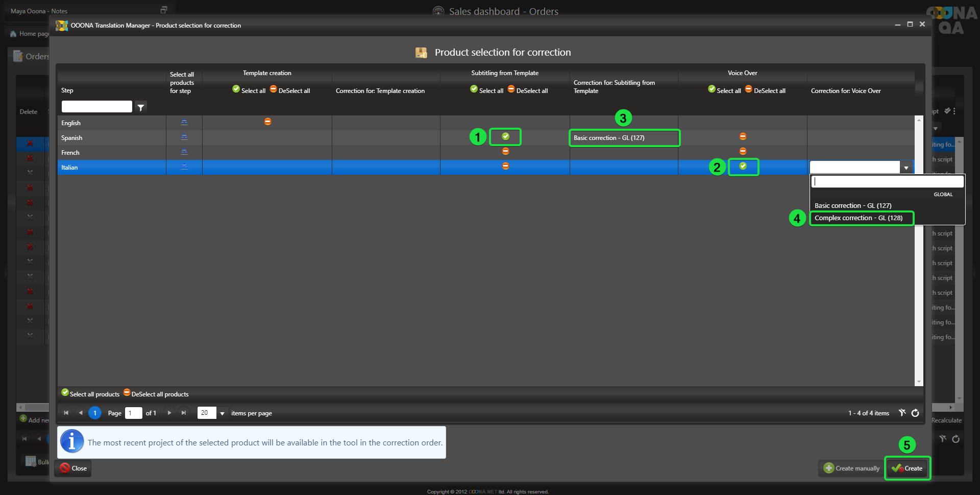This screenshot has width=980, height=495.
Task: Go to last page of grid
Action: tap(184, 413)
